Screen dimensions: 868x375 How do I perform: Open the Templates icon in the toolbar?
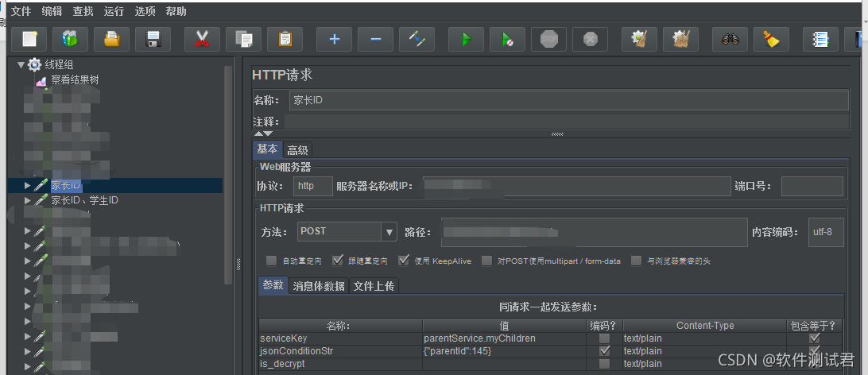(x=70, y=39)
